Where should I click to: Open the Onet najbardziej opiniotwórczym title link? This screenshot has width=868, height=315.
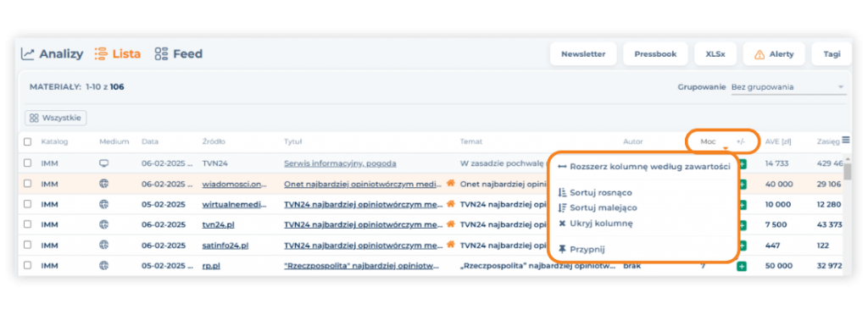pyautogui.click(x=363, y=184)
